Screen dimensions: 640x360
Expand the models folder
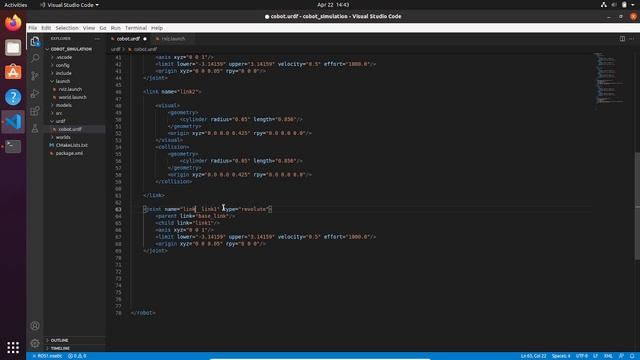(63, 105)
